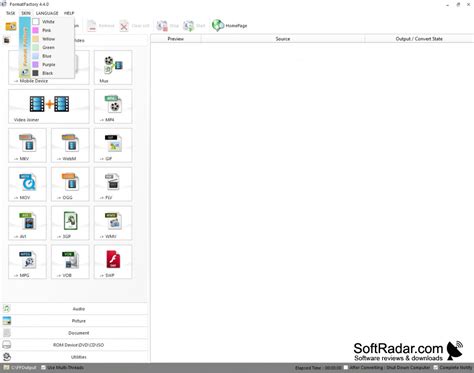Click the output folder toolbar icon
The width and height of the screenshot is (474, 373).
pos(11,26)
